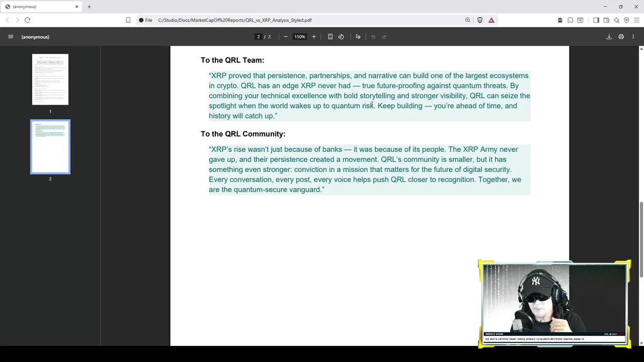644x362 pixels.
Task: Click quote starting 'XRP's rise wasn't just'
Action: (369, 169)
